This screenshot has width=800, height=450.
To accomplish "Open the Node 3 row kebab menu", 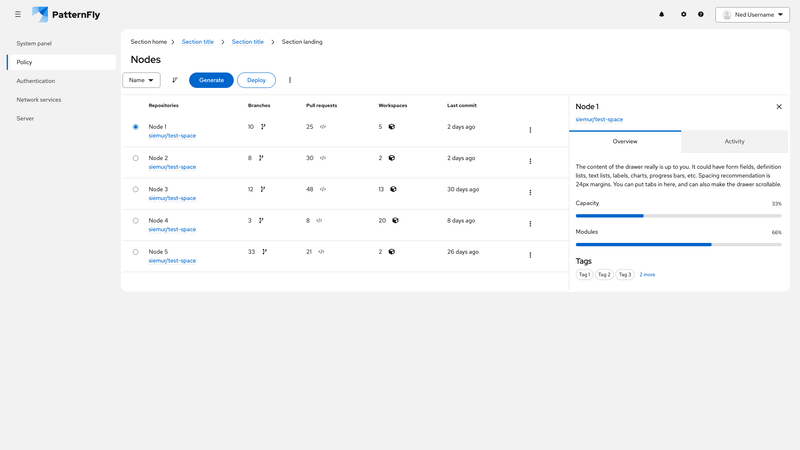I will tap(530, 192).
